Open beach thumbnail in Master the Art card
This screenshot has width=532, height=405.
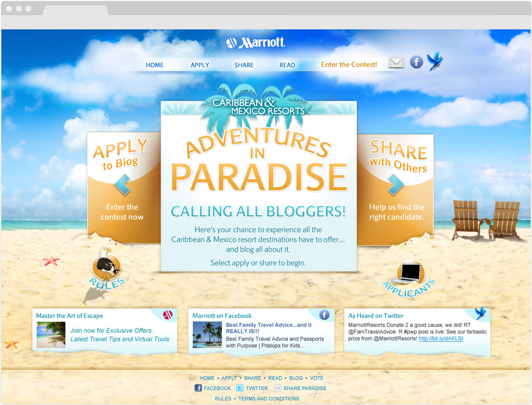51,335
